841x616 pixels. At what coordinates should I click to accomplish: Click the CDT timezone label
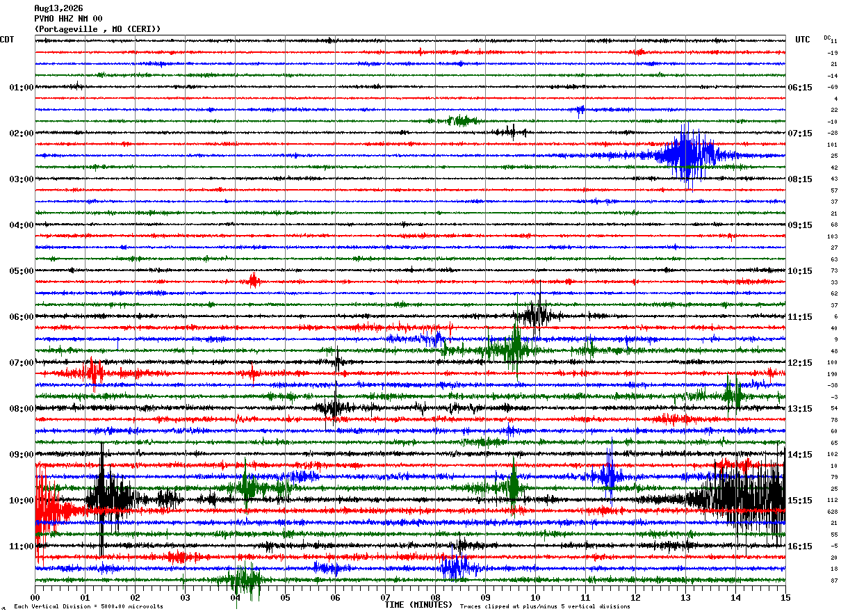click(x=7, y=40)
